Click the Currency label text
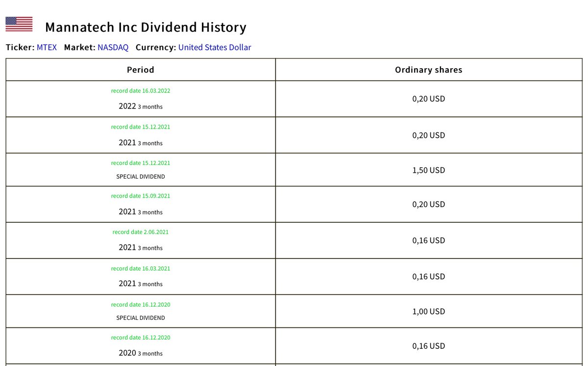Screen dimensions: 588x366 click(x=156, y=48)
